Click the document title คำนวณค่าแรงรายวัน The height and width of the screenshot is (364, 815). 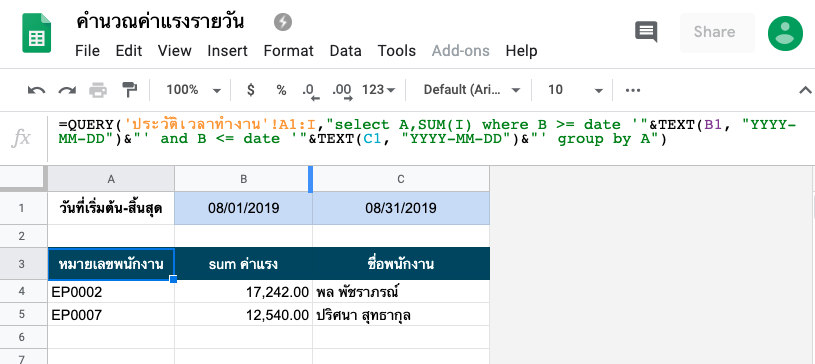point(160,22)
